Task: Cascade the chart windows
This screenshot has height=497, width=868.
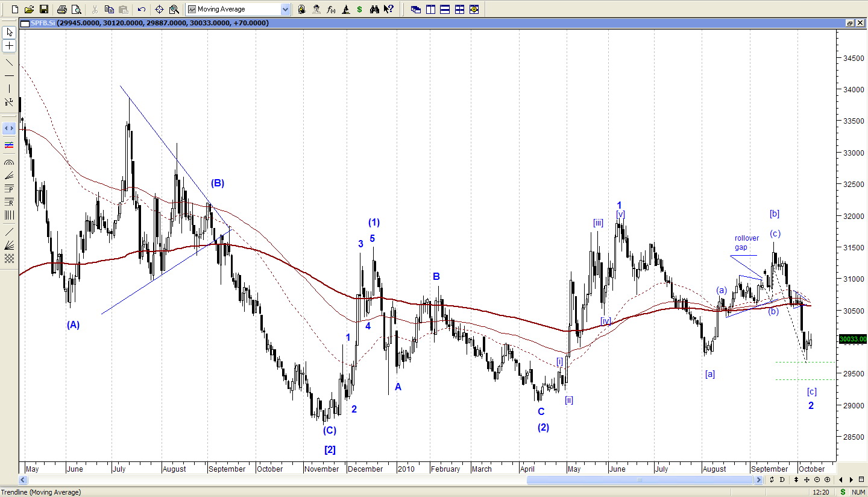Action: pyautogui.click(x=416, y=9)
